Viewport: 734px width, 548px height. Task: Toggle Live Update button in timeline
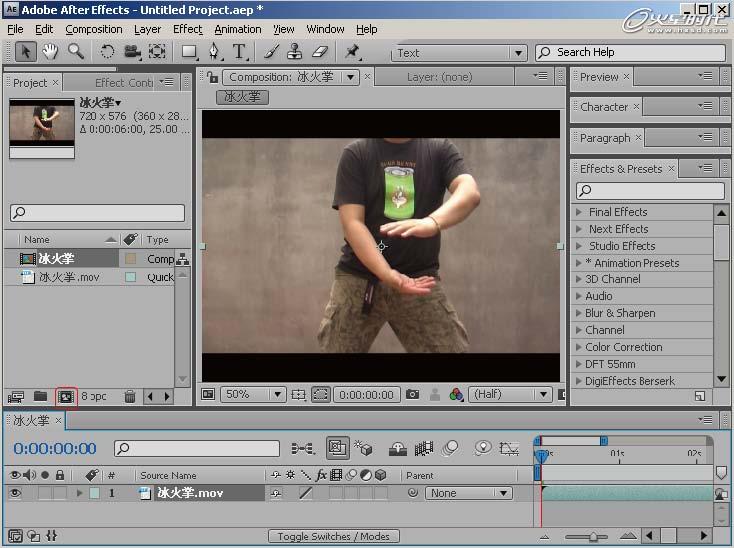point(337,448)
